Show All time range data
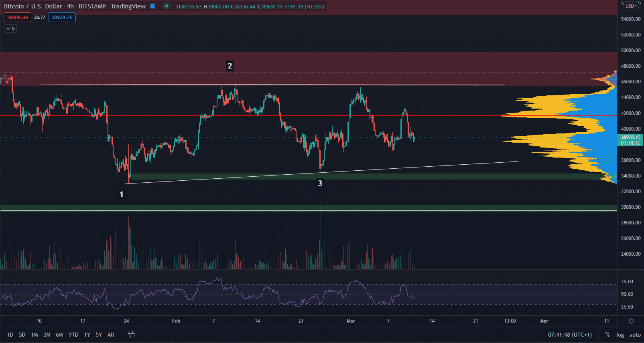644x343 pixels. click(x=111, y=335)
